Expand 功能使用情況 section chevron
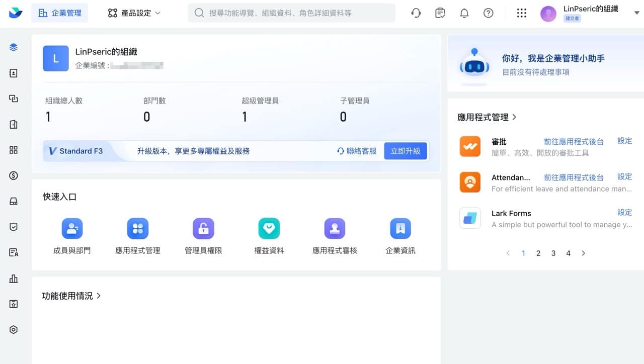644x364 pixels. pyautogui.click(x=99, y=296)
